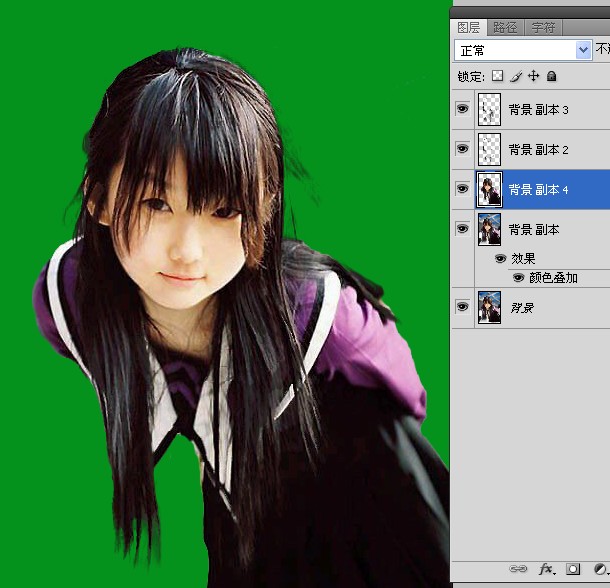Screen dimensions: 610x588
Task: Click the 背景 副本 4 layer name
Action: pos(539,190)
